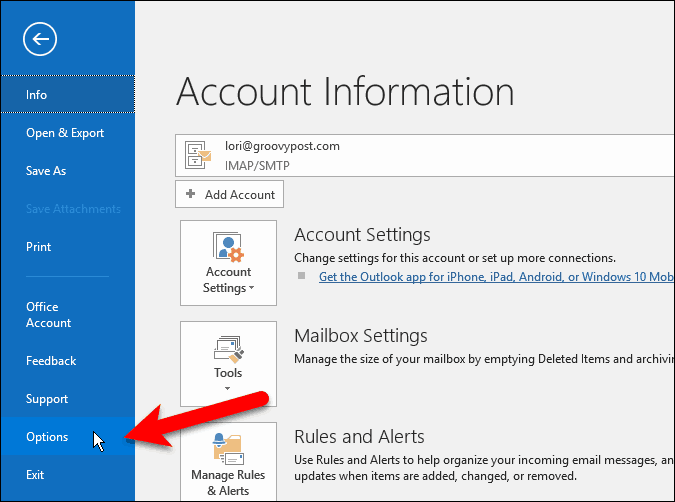Viewport: 675px width, 502px height.
Task: Open the Open & Export page
Action: pyautogui.click(x=68, y=133)
